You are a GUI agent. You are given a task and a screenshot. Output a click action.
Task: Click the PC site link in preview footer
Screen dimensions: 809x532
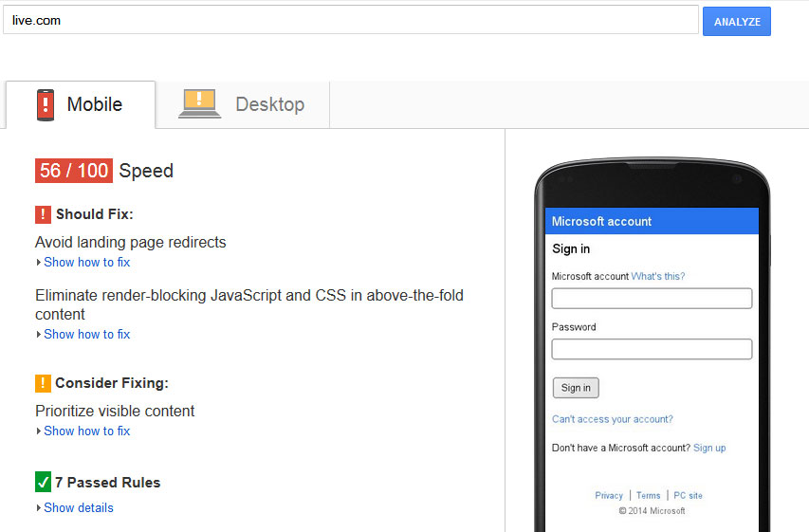pos(688,495)
